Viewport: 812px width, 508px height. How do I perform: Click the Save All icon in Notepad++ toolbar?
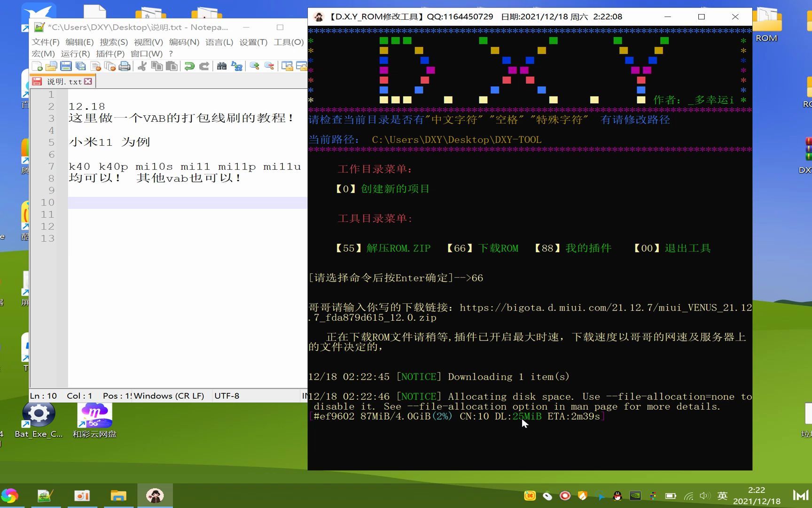pyautogui.click(x=81, y=66)
